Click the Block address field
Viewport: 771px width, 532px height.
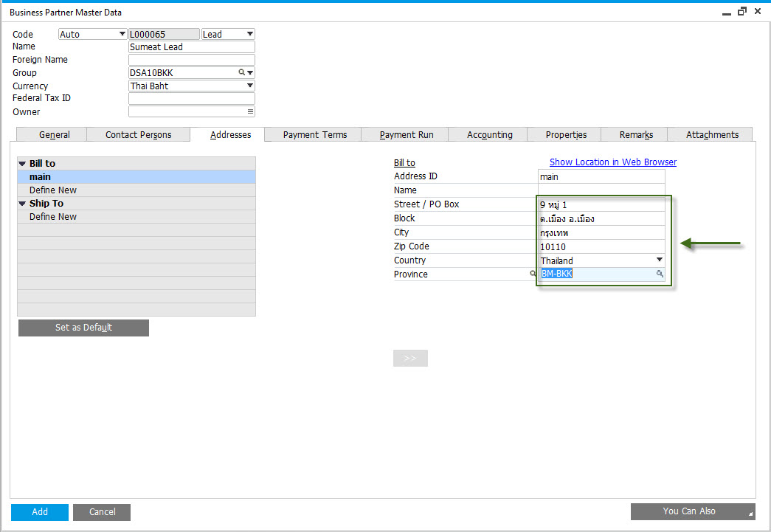point(601,219)
